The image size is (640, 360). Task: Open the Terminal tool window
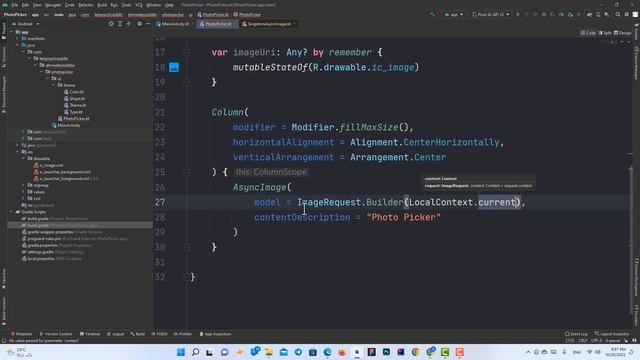[x=90, y=334]
